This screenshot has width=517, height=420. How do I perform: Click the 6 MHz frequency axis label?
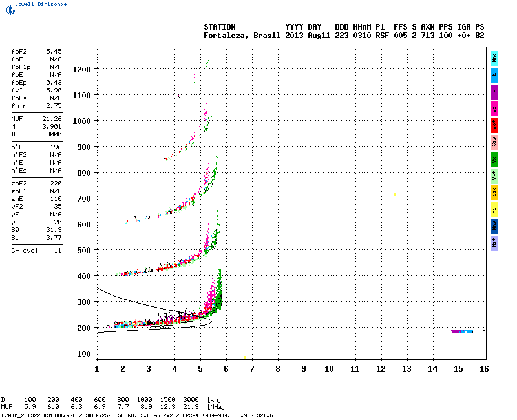click(226, 369)
